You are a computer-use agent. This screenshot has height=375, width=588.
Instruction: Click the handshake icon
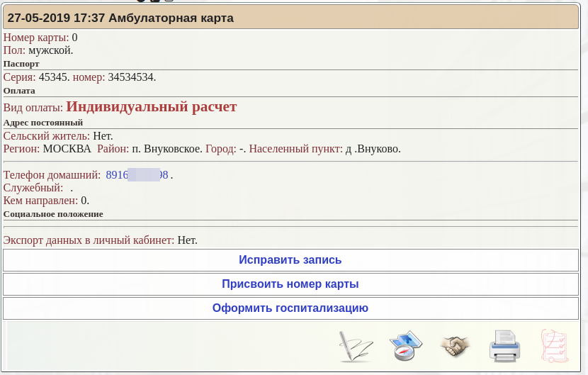pos(455,346)
